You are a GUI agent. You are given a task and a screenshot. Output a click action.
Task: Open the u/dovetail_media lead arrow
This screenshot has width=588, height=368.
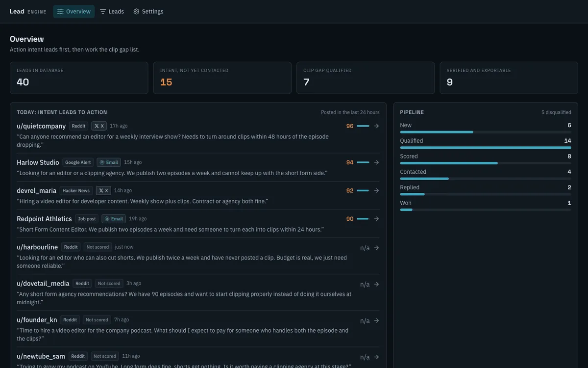tap(376, 284)
